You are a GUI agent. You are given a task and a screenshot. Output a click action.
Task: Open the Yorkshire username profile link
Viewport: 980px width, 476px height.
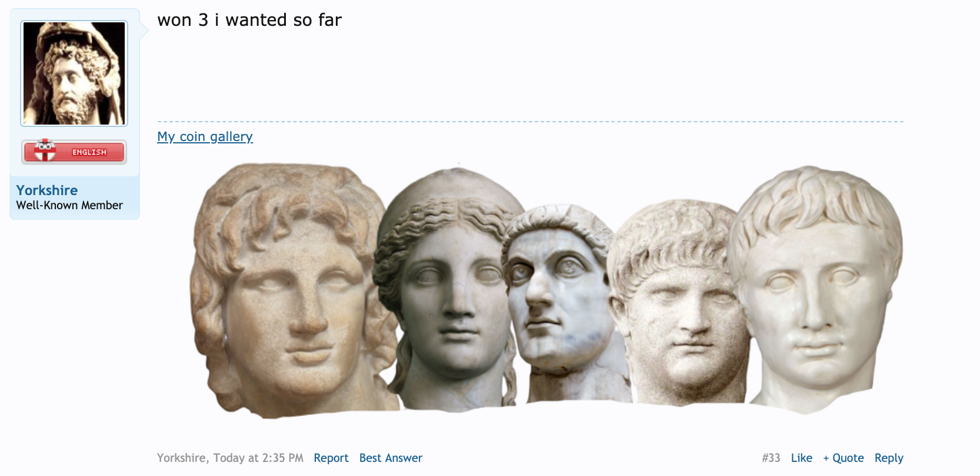coord(47,190)
